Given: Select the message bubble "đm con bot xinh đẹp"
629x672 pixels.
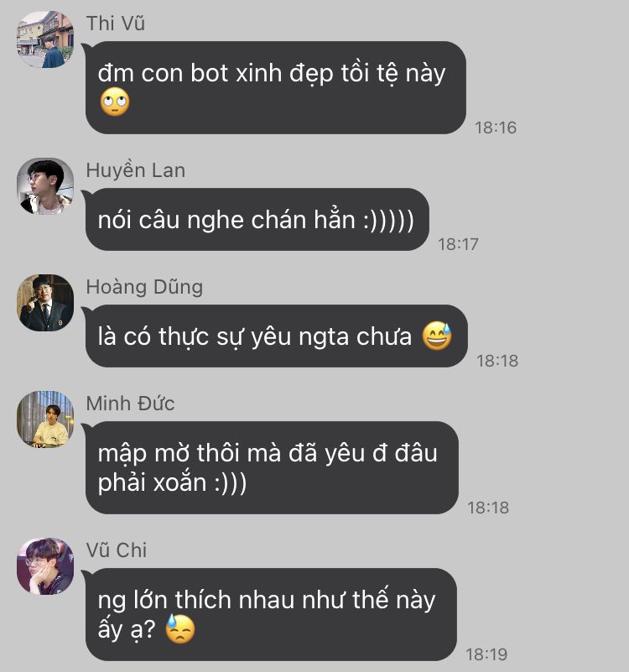Looking at the screenshot, I should click(276, 87).
